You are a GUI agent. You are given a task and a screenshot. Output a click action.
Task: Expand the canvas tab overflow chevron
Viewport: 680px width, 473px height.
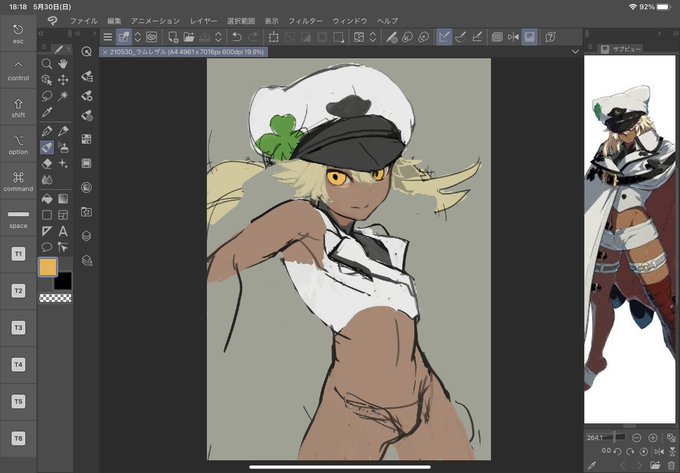[575, 52]
